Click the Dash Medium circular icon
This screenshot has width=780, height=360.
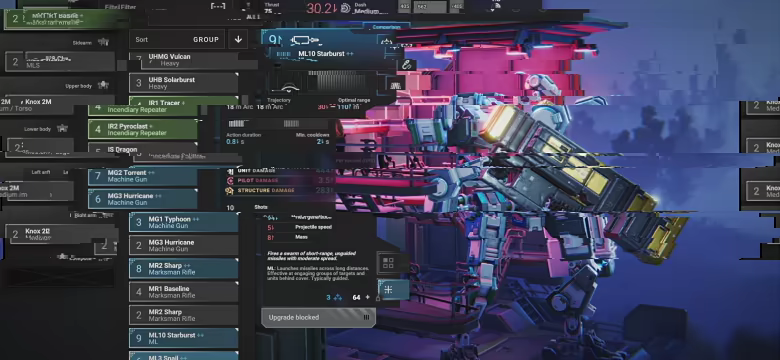point(346,8)
